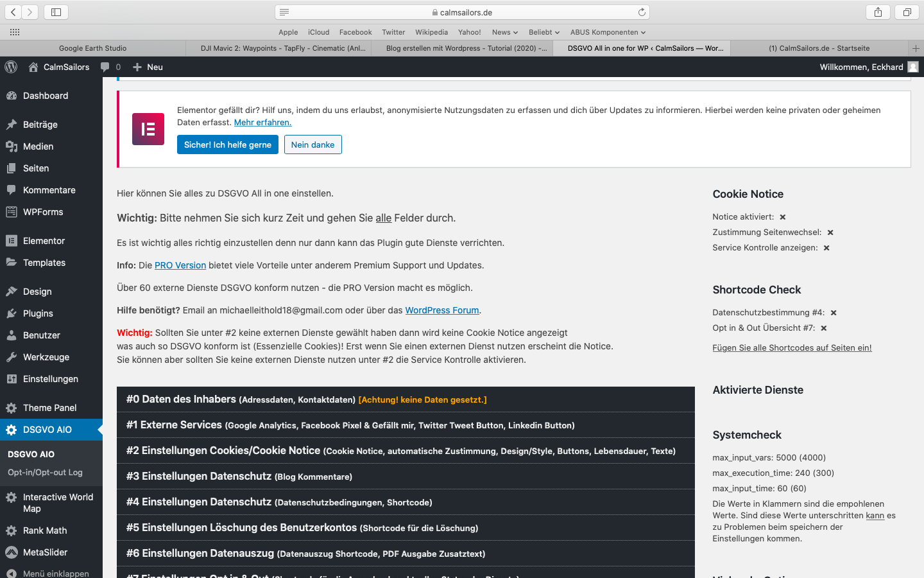Image resolution: width=924 pixels, height=578 pixels.
Task: Expand the Beliebt bookmarks dropdown
Action: click(x=544, y=32)
